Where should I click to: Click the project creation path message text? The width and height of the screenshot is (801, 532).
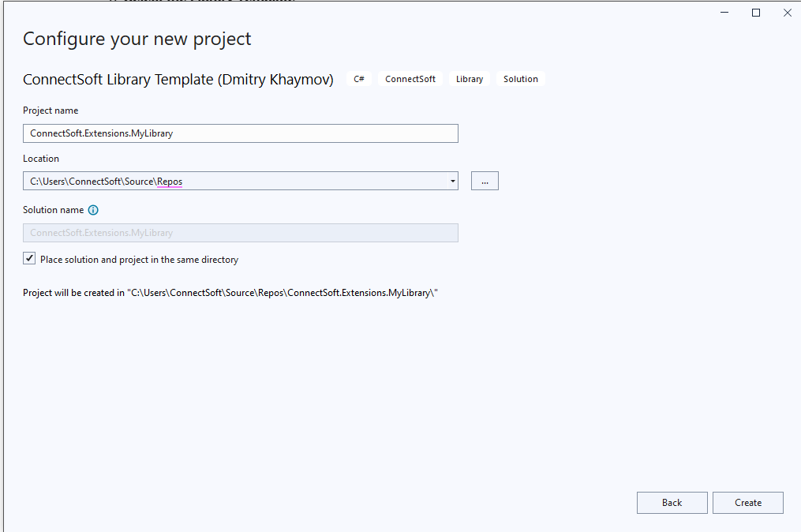[x=230, y=292]
